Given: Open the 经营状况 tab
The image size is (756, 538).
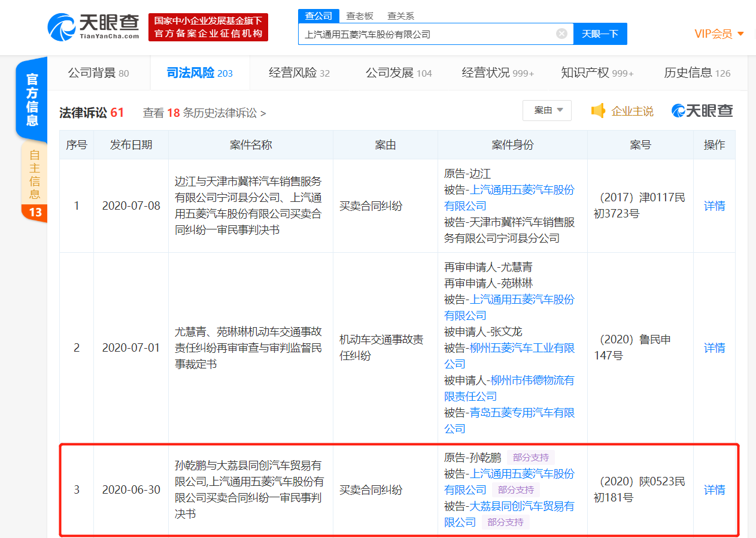Looking at the screenshot, I should pyautogui.click(x=498, y=73).
